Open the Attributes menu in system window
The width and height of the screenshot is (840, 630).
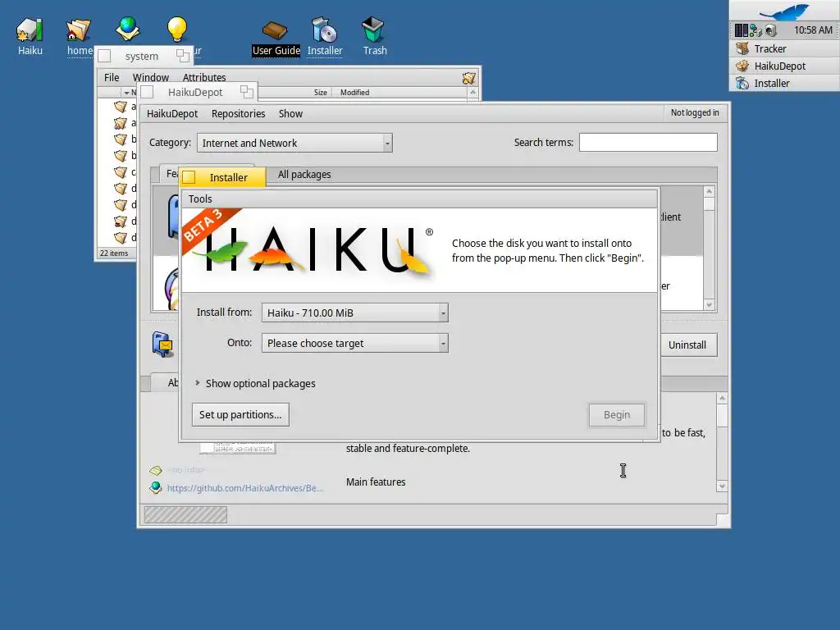[x=204, y=78]
